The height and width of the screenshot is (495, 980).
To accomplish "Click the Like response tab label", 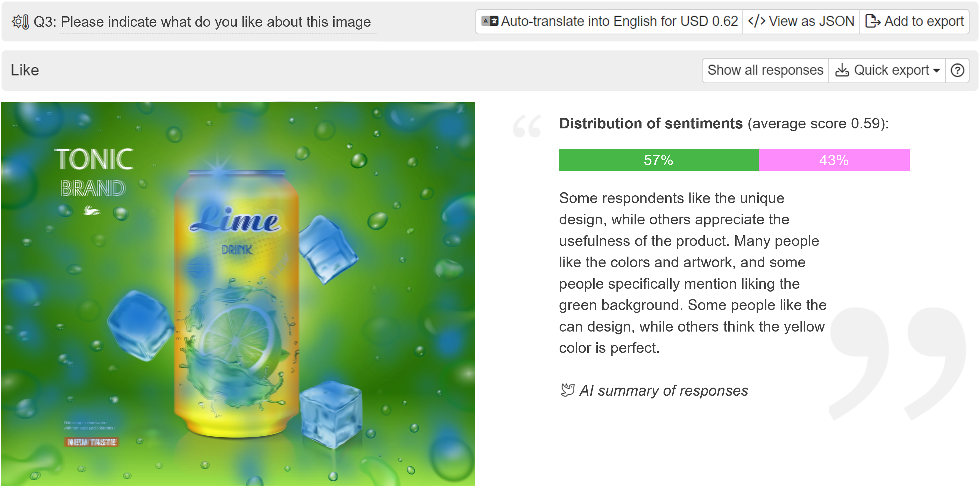I will 25,70.
